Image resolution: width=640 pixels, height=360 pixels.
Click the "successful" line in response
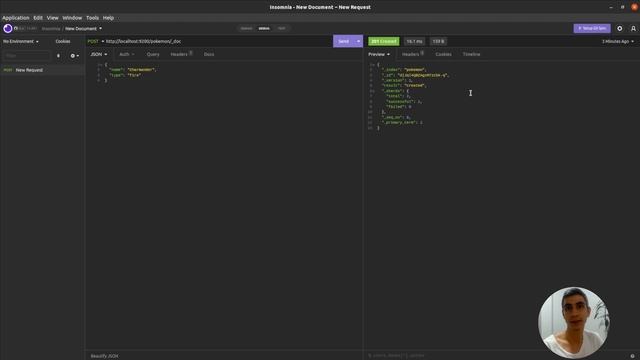point(404,102)
